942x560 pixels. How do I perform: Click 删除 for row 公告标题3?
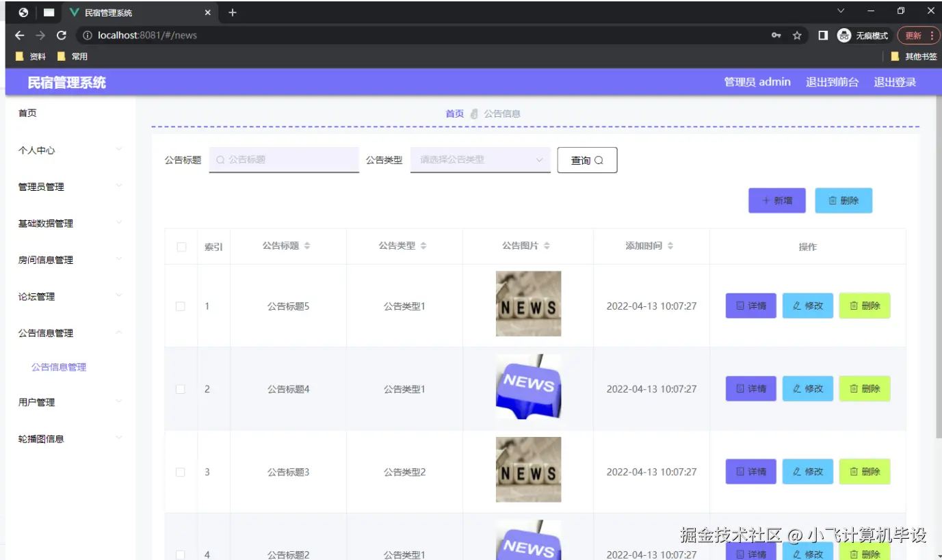(x=865, y=471)
